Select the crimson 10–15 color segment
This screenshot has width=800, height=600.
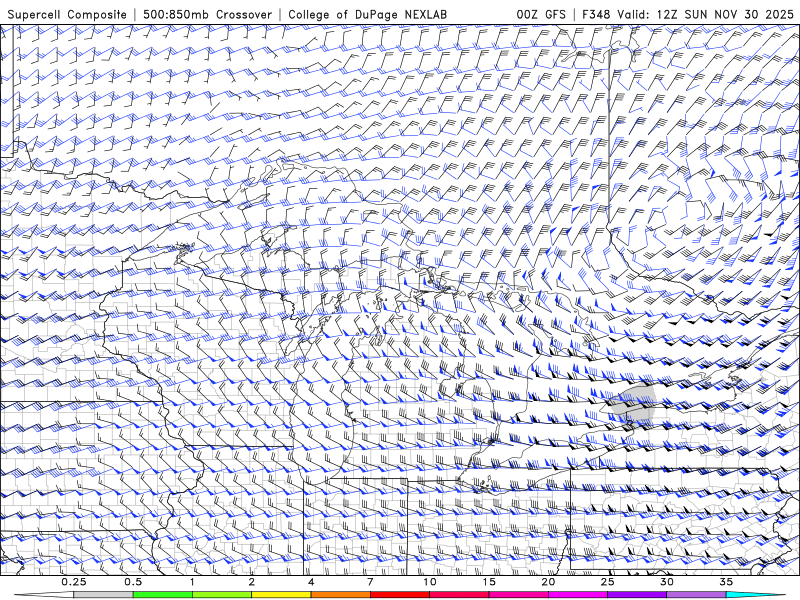pyautogui.click(x=459, y=595)
